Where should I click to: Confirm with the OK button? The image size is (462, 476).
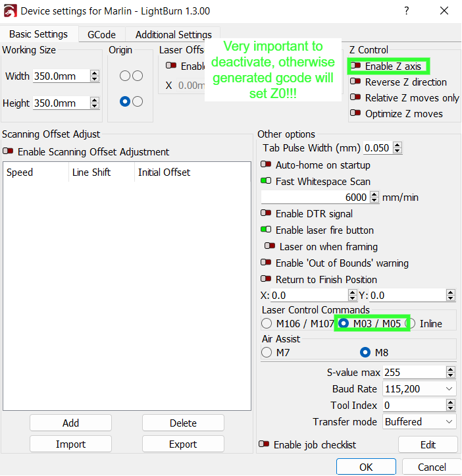pos(366,467)
